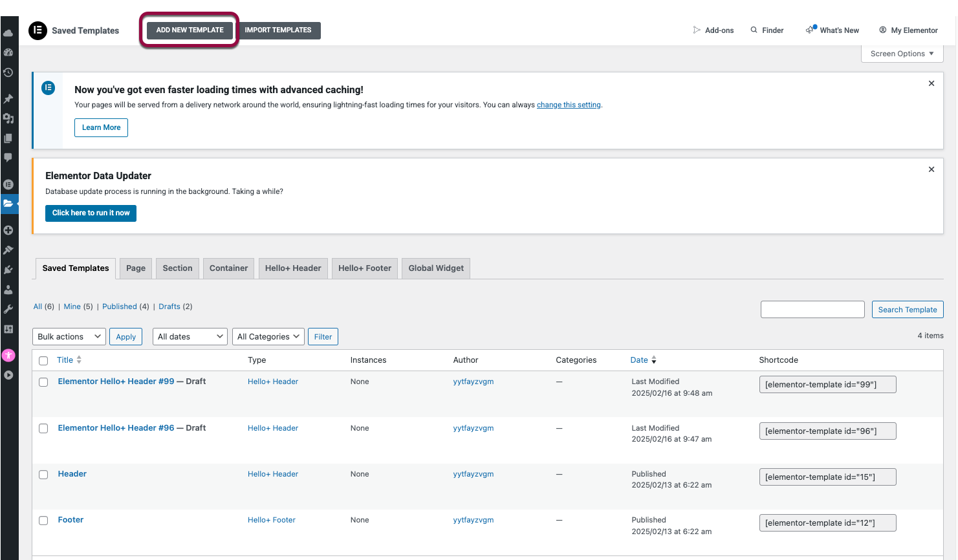
Task: Open the Comments speech bubble icon
Action: [x=8, y=158]
